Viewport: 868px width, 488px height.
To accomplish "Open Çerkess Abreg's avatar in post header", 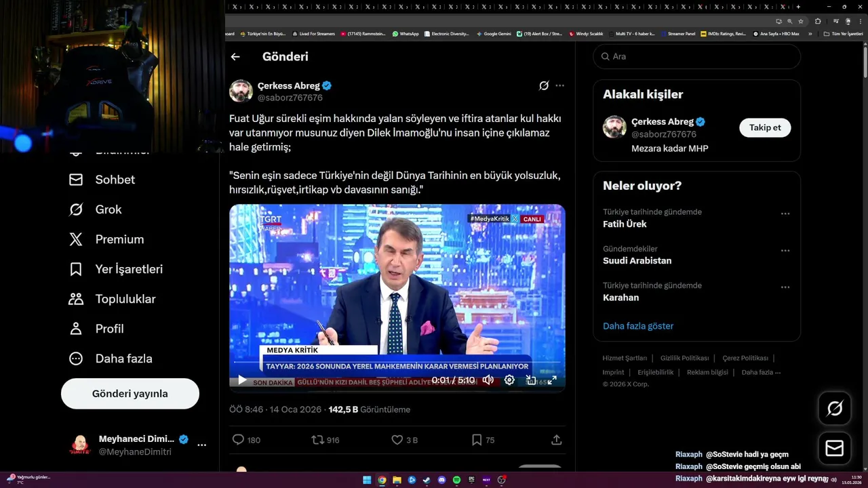I will 241,91.
